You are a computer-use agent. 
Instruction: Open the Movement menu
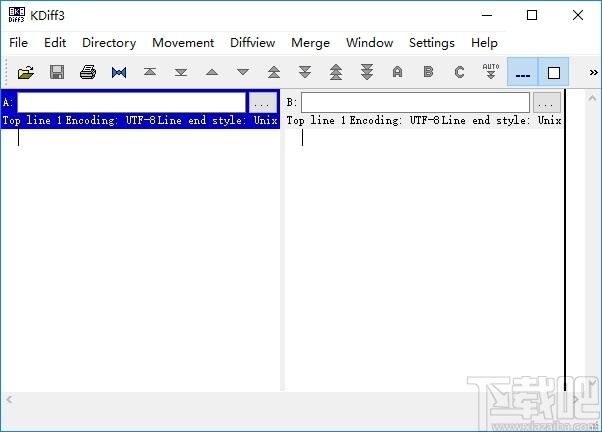(x=183, y=43)
